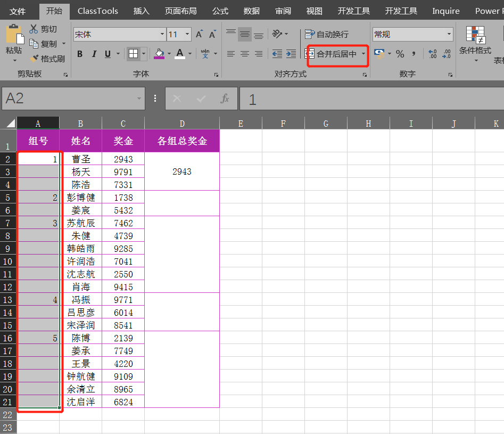The width and height of the screenshot is (504, 434).
Task: Click the wén phonetic guide icon
Action: coord(205,54)
